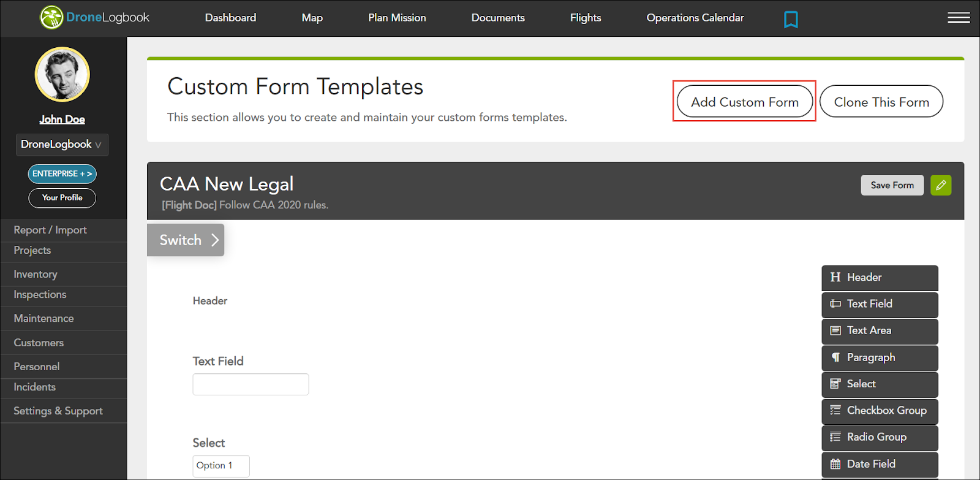Open the Option 1 select dropdown
The width and height of the screenshot is (980, 480).
[221, 466]
